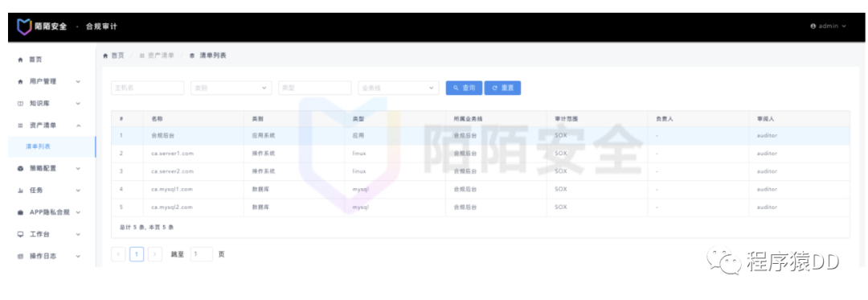Click the 陌陌安全 shield logo
Screen dimensions: 868x300
(24, 26)
